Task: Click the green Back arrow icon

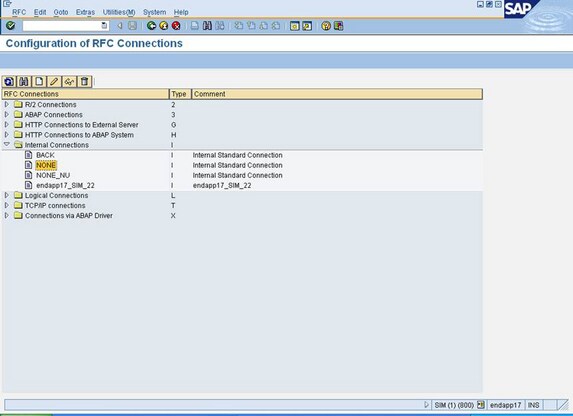Action: pos(151,26)
